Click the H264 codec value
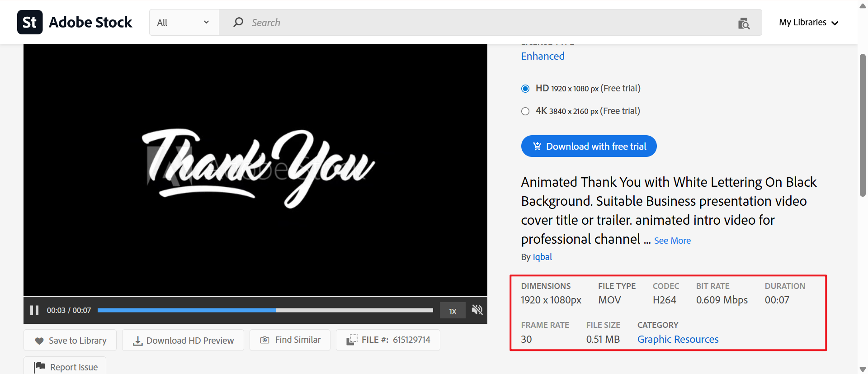 664,300
